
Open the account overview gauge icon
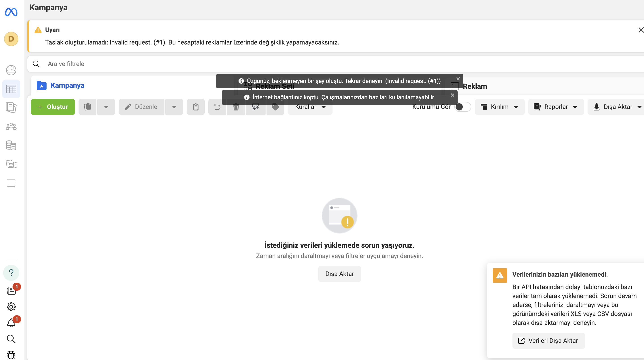coord(11,70)
